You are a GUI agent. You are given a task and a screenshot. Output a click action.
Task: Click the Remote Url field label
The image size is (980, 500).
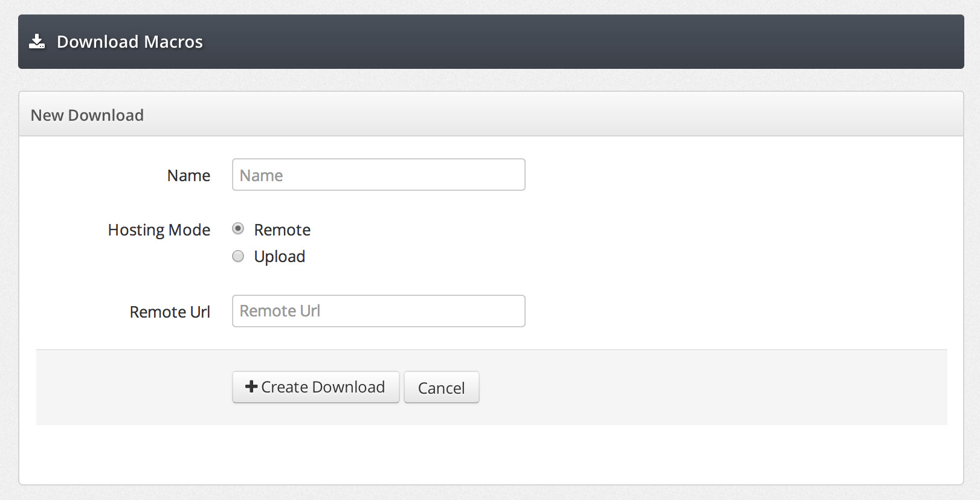click(x=170, y=312)
